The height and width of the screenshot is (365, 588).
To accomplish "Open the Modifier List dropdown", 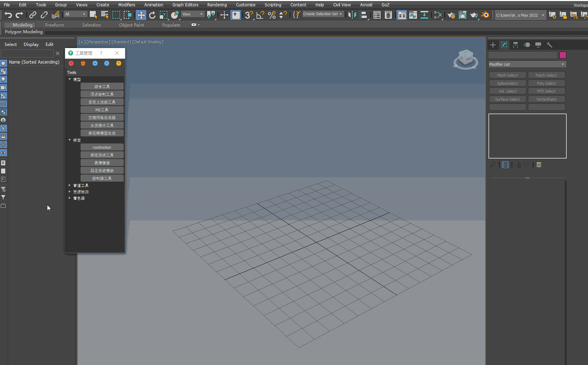I will tap(527, 64).
